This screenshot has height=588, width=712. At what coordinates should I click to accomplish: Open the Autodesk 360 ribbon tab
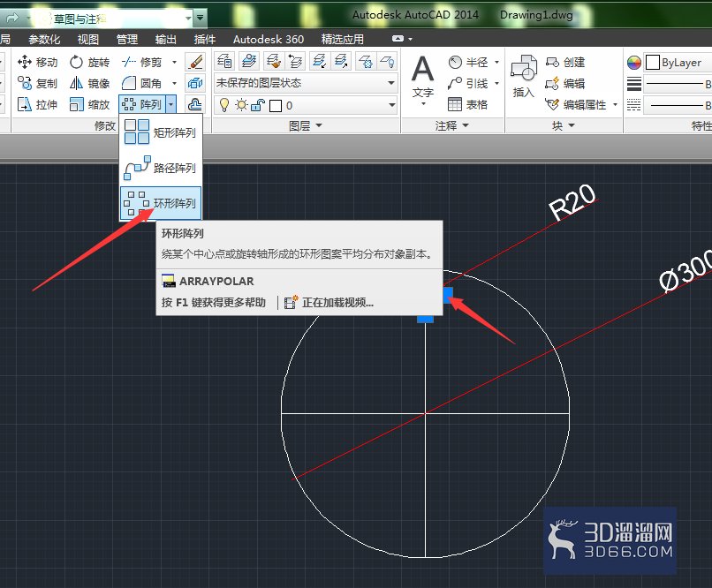point(269,39)
